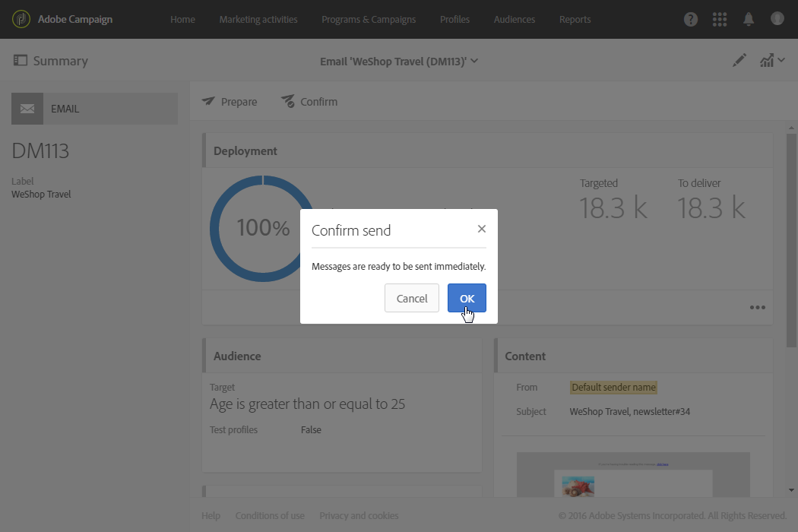
Task: Click the Summary heading text
Action: (61, 61)
